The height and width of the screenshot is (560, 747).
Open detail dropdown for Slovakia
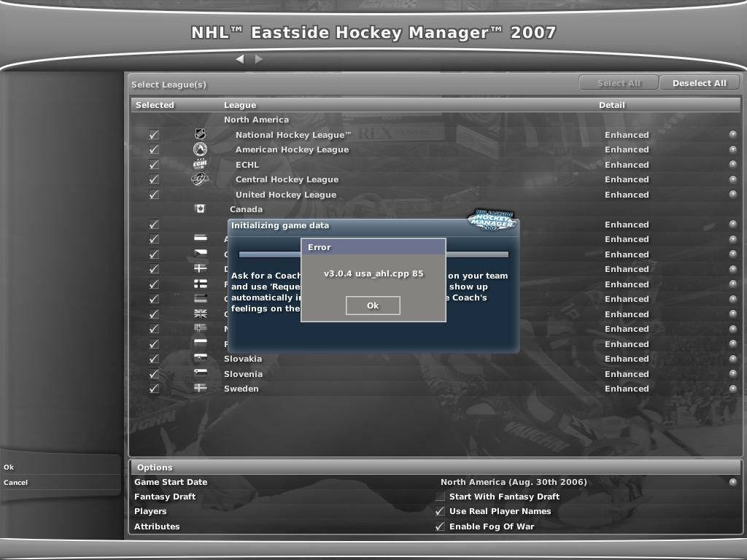tap(732, 358)
